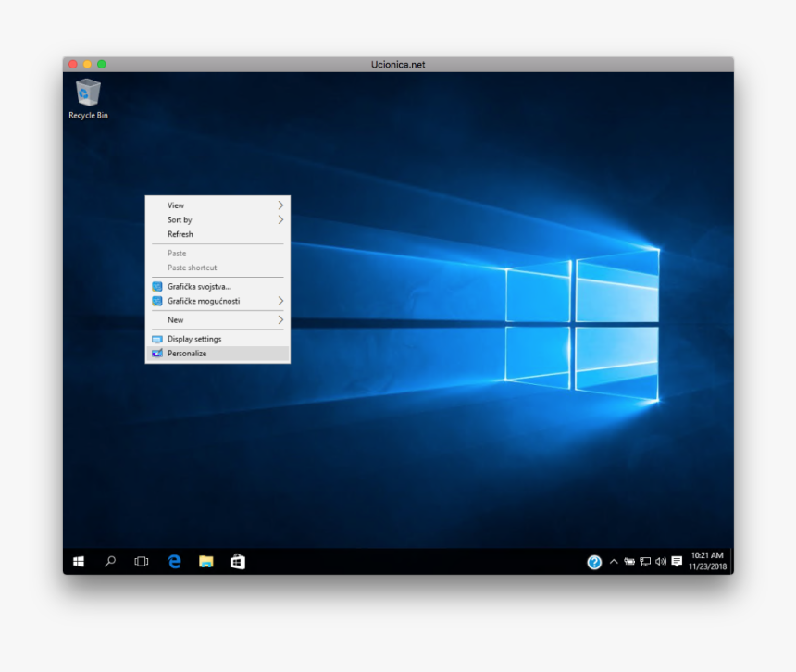
Task: Click the Ucionica.net window title
Action: [398, 65]
